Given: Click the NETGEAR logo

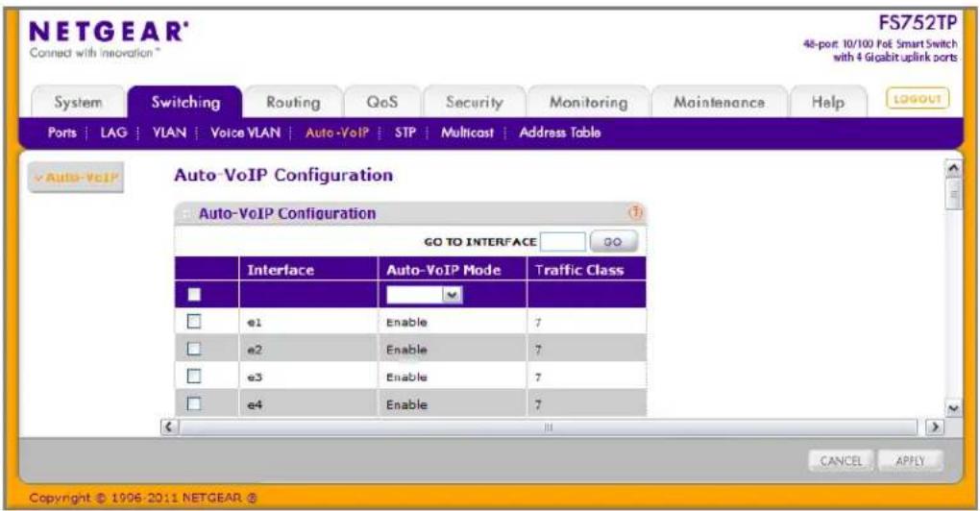Looking at the screenshot, I should click(109, 32).
